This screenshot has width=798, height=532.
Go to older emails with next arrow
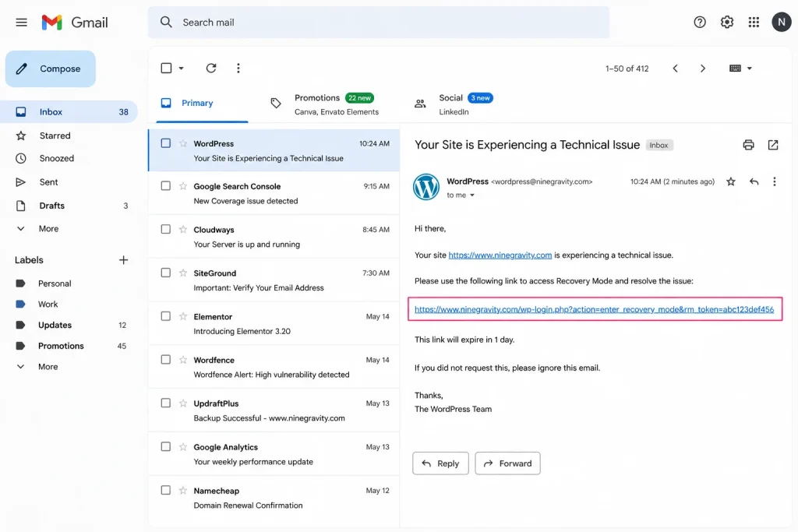click(x=703, y=68)
